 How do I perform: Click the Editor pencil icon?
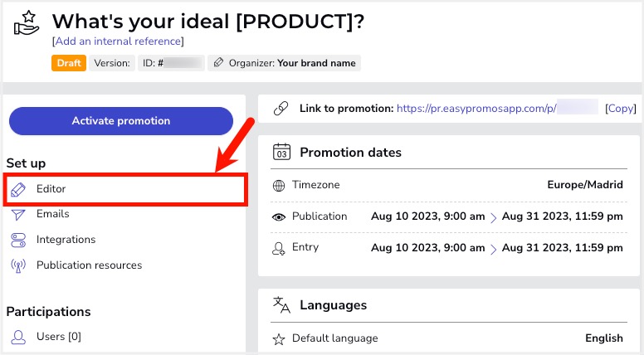tap(18, 190)
